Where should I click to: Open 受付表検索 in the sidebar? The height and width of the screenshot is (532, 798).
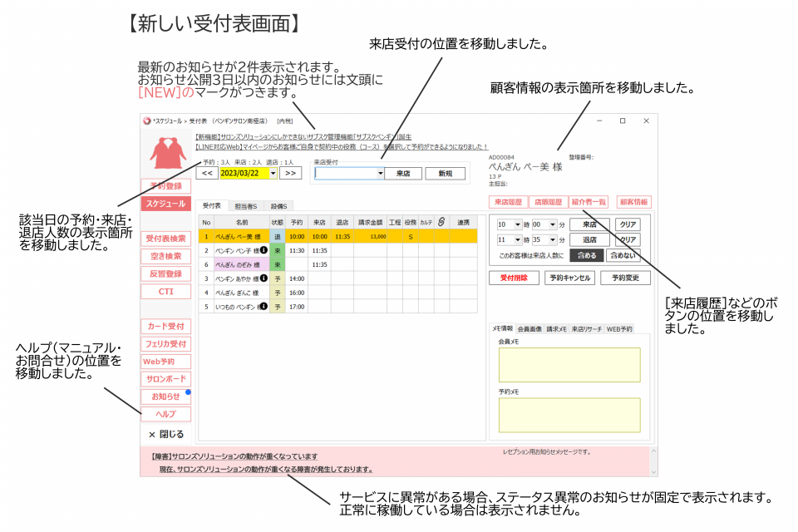pos(166,239)
